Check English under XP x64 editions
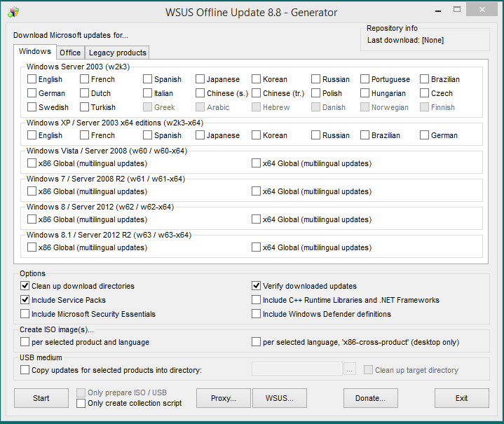 coord(32,135)
